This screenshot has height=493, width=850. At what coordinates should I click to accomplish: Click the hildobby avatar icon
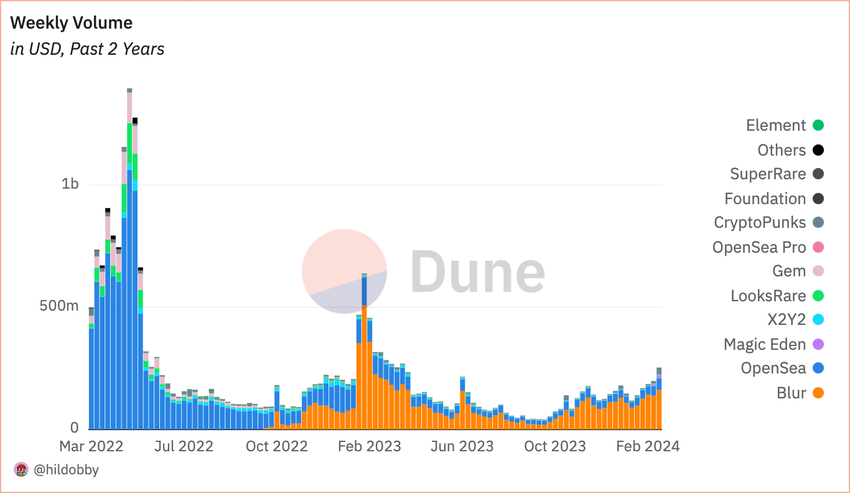tap(21, 470)
